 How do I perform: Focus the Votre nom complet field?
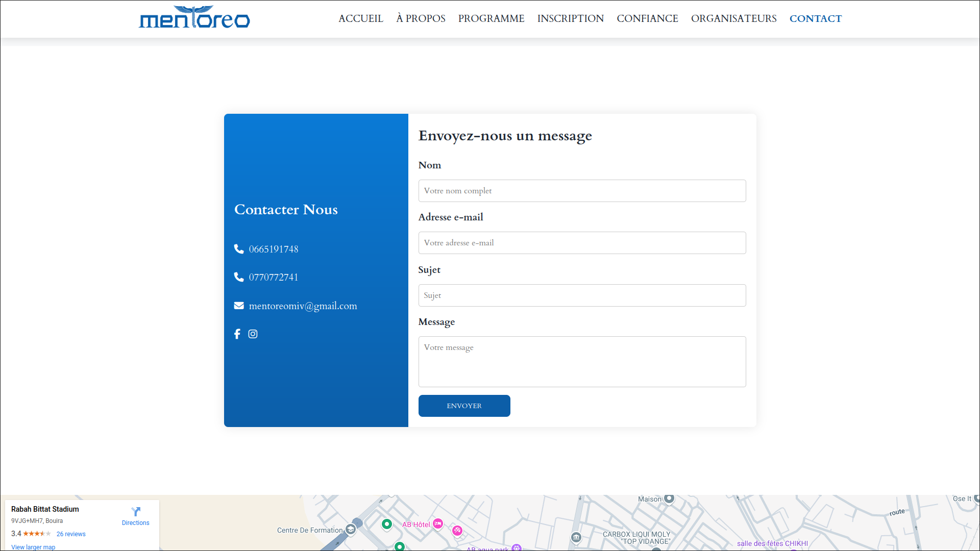pyautogui.click(x=582, y=191)
